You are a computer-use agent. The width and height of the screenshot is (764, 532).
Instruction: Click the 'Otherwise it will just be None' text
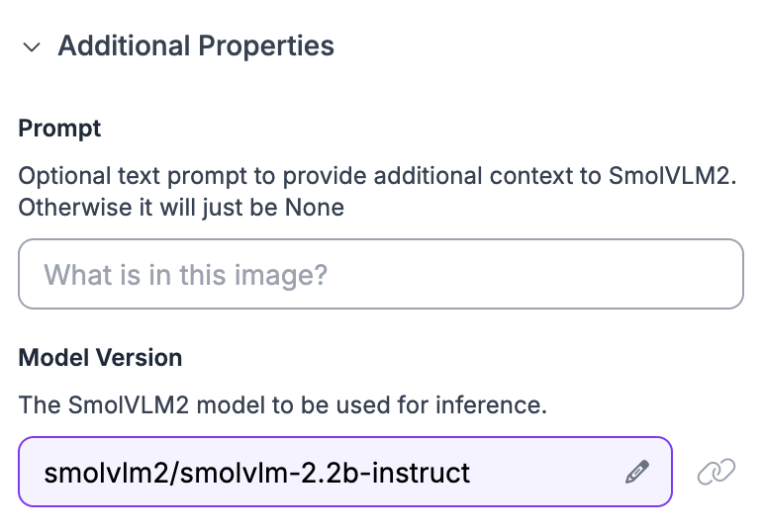(x=181, y=208)
